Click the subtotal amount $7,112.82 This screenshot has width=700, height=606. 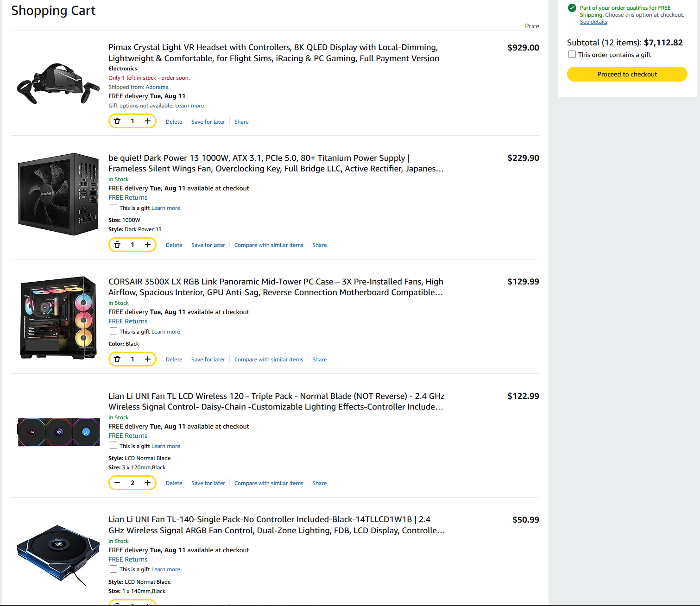pos(663,43)
